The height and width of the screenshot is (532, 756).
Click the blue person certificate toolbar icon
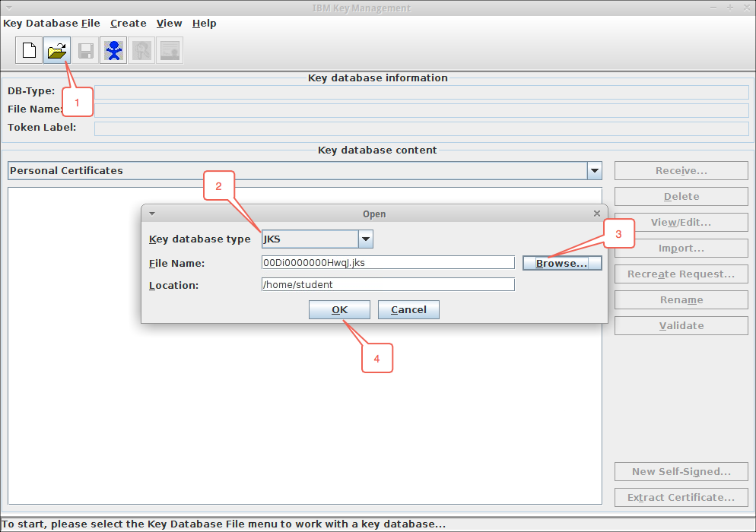click(113, 50)
